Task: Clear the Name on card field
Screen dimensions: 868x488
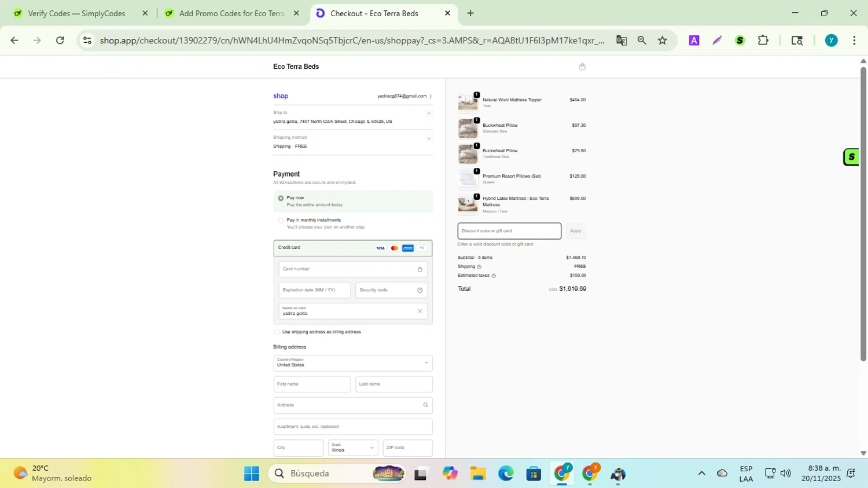Action: click(420, 311)
